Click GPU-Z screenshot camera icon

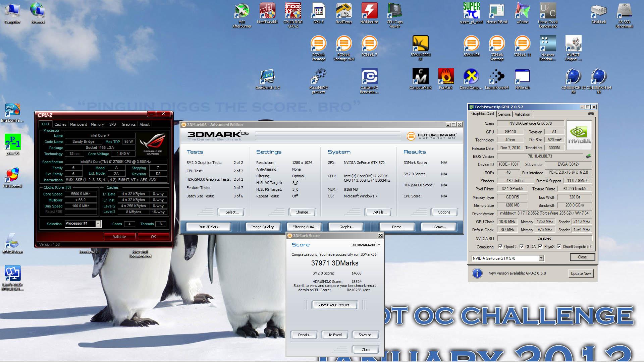(x=591, y=114)
